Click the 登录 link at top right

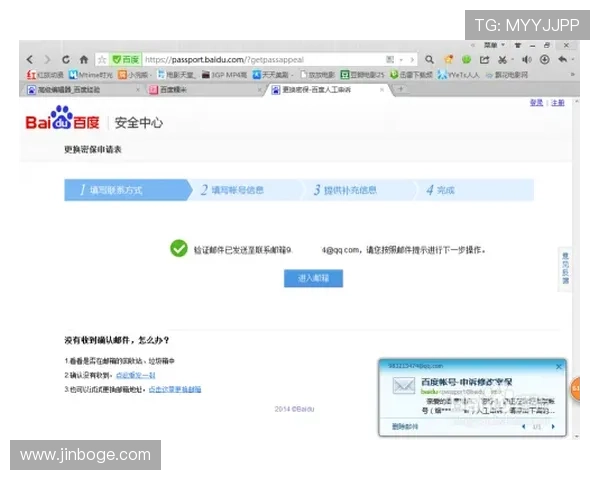point(536,103)
